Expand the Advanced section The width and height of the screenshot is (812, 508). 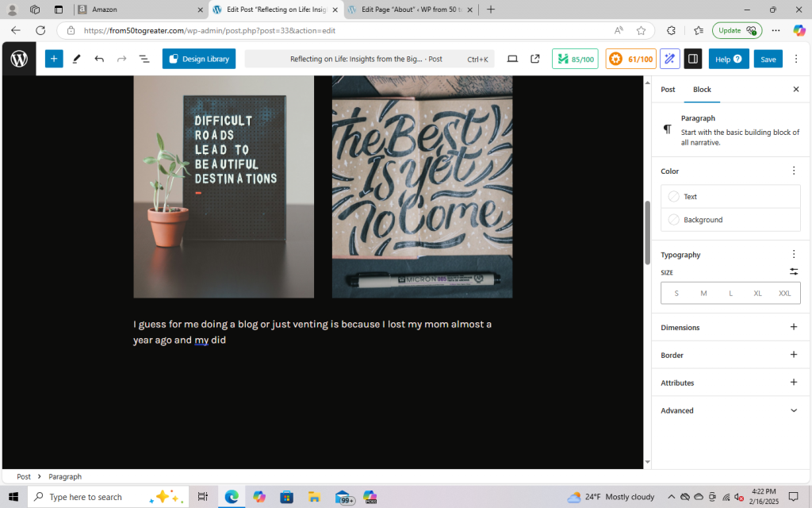tap(793, 410)
